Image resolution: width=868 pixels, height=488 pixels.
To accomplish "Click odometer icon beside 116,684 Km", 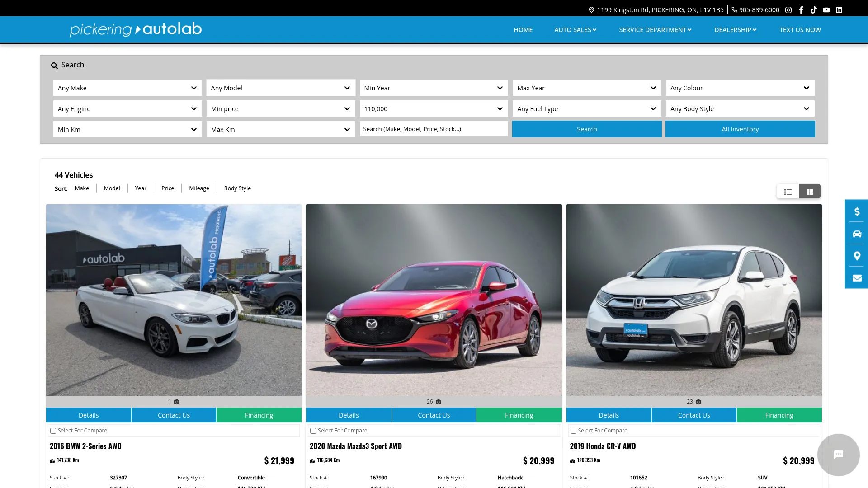I will tap(312, 461).
